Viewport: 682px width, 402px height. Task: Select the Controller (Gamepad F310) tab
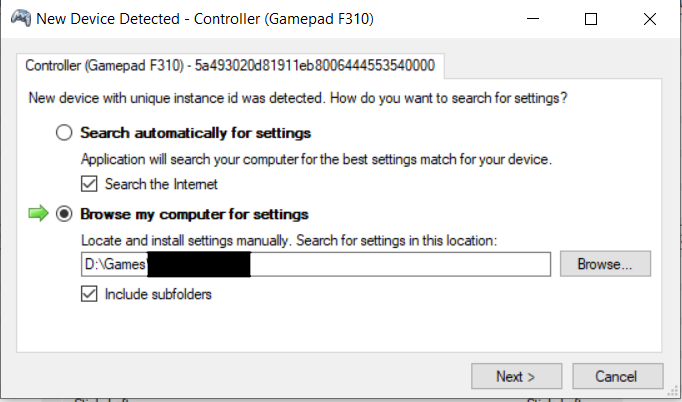(230, 65)
